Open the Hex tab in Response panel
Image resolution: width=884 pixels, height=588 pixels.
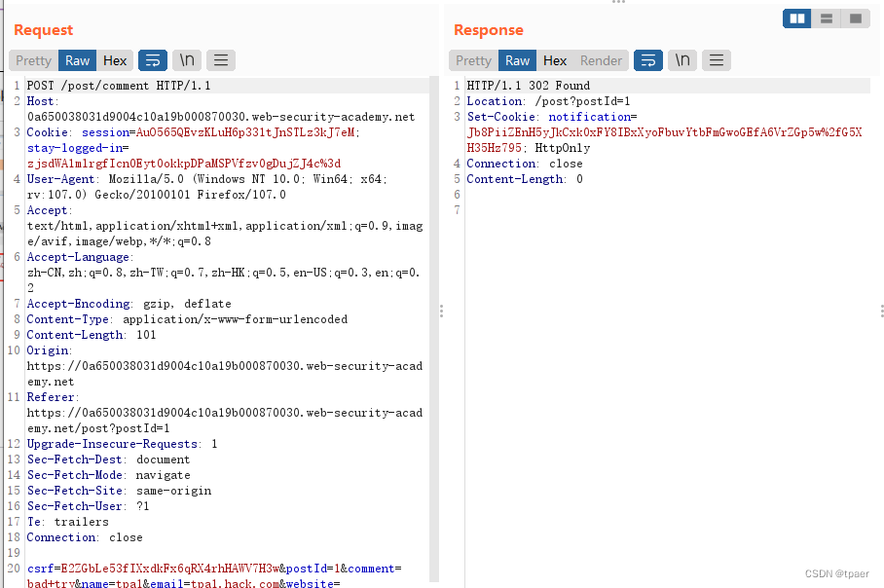point(555,60)
